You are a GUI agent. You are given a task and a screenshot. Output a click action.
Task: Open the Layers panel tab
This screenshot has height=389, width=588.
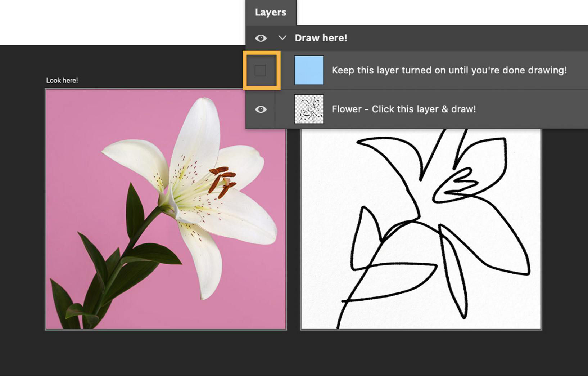(x=270, y=12)
